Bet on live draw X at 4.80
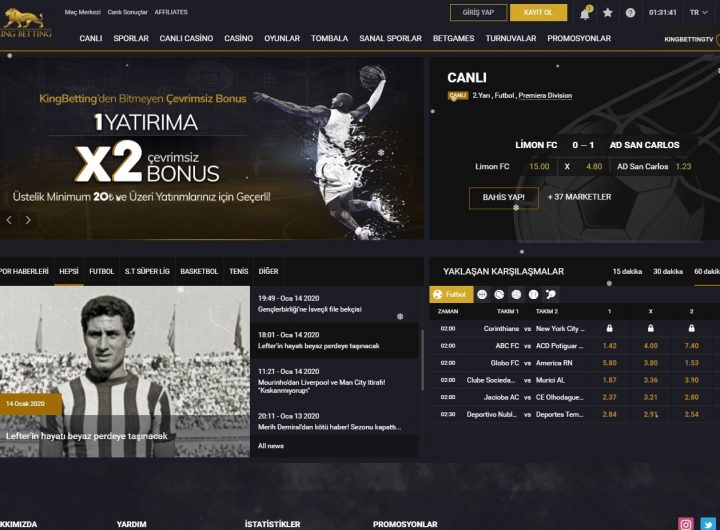Screen dimensions: 720x530 [583, 167]
